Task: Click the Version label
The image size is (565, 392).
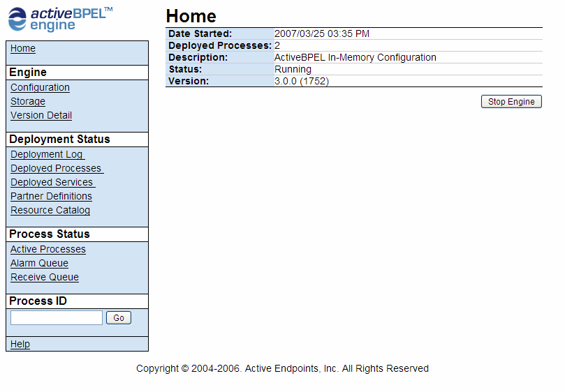Action: [189, 82]
